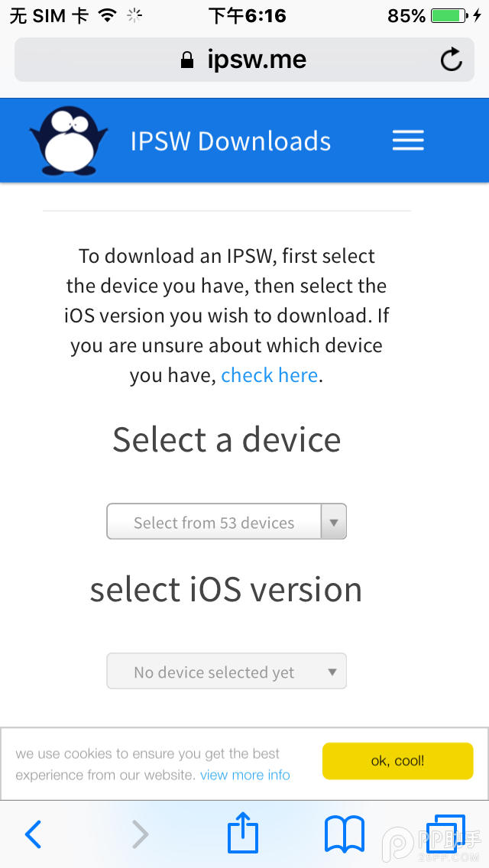This screenshot has height=868, width=489.
Task: Open the 'view more info' cookie link
Action: coord(245,775)
